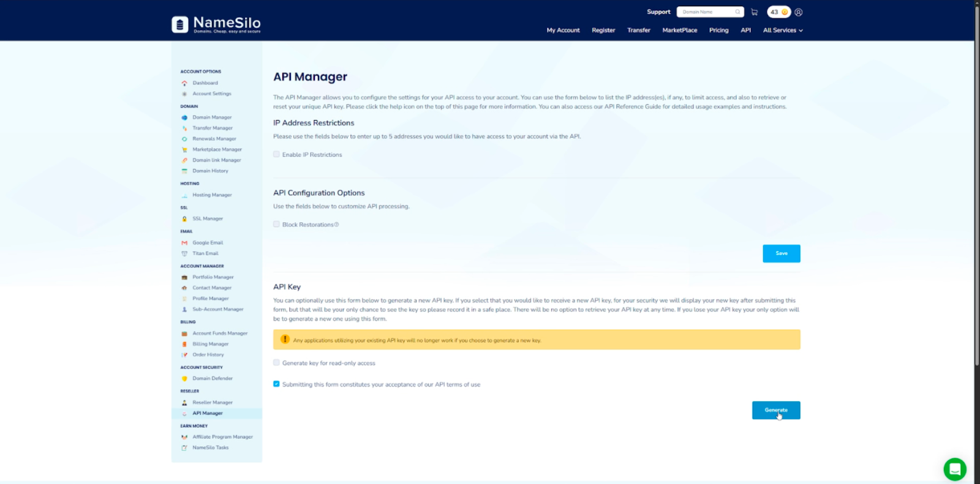Open the user profile icon
Screen dimensions: 980x484
point(799,12)
